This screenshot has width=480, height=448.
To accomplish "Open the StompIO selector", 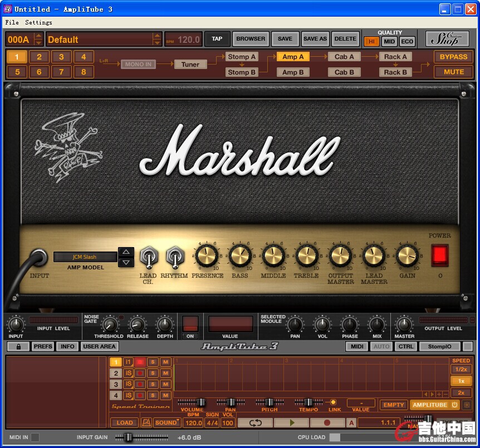I will [x=439, y=346].
